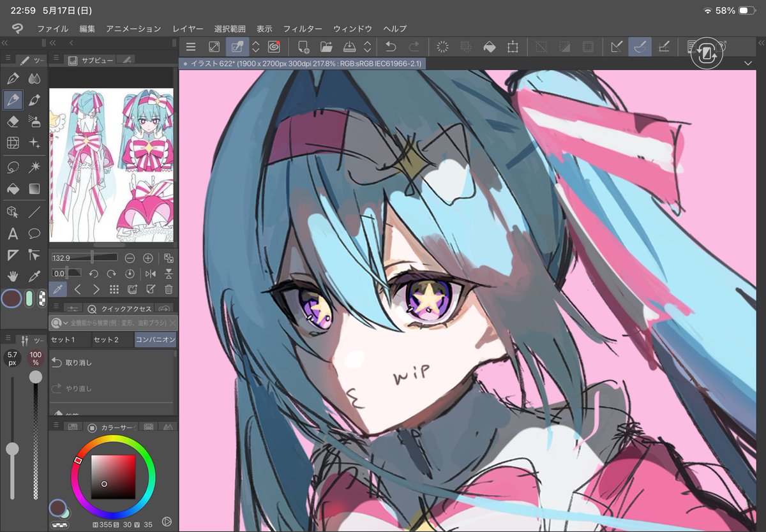
Task: Toggle snap to special ruler (highlighted)
Action: pos(640,47)
